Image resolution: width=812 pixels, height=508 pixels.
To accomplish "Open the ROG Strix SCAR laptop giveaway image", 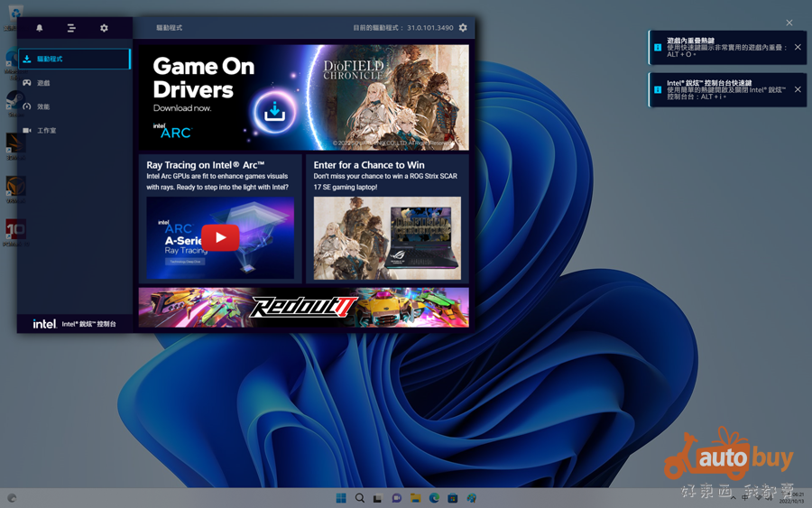I will point(387,237).
